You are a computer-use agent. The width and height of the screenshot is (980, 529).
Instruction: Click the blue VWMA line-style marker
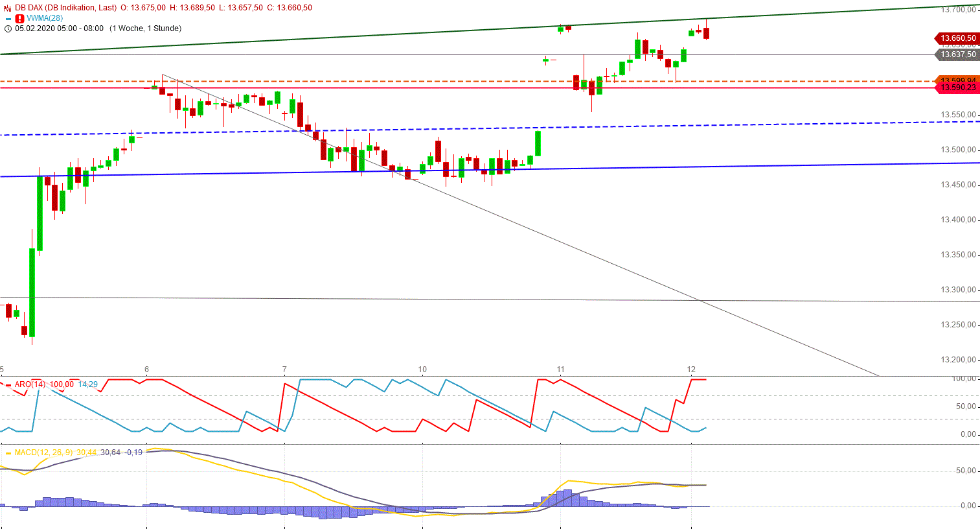pyautogui.click(x=8, y=18)
